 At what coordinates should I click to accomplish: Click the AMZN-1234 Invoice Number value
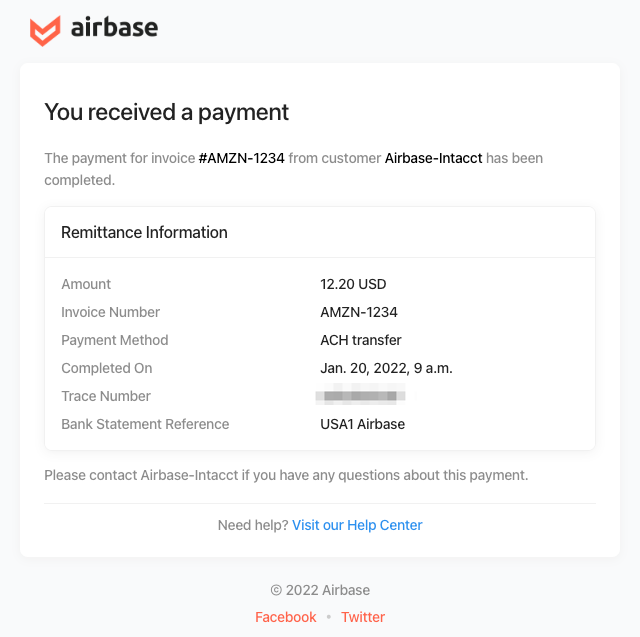(359, 312)
